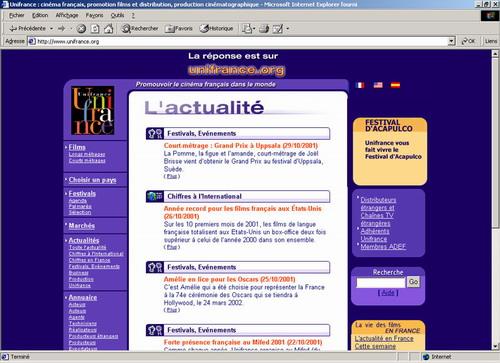The height and width of the screenshot is (363, 500).
Task: Open the Adhérents Unifrance link
Action: [x=375, y=235]
